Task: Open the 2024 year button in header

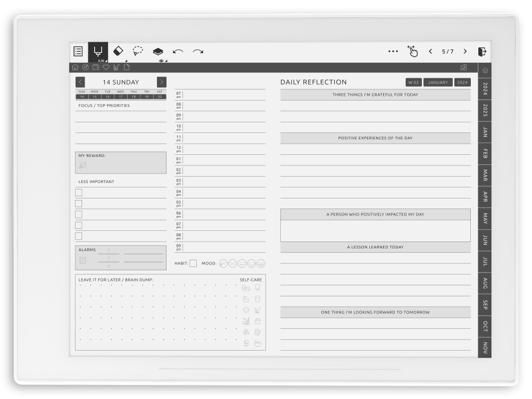Action: pos(462,82)
